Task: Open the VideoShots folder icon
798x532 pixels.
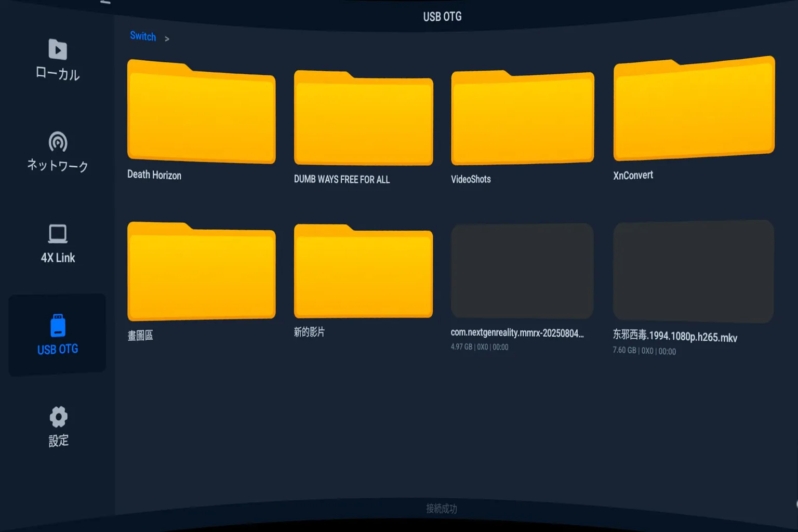Action: tap(522, 118)
